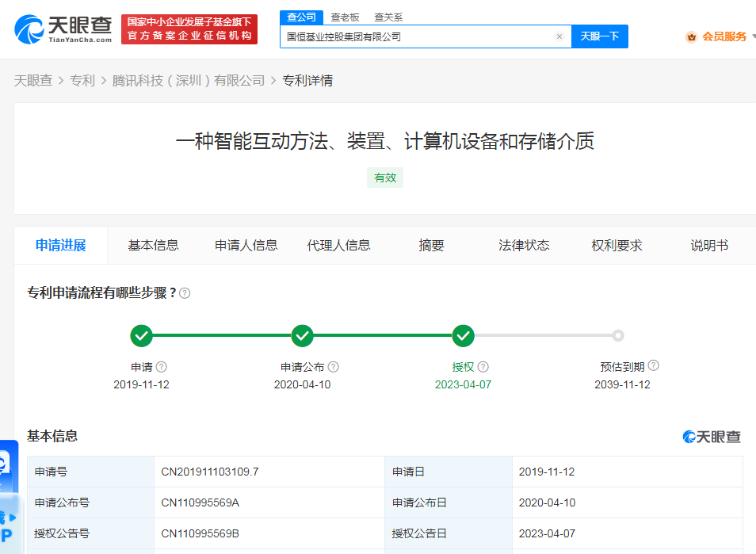Open help tooltip beside 专利申请流程有哪些步骤
This screenshot has width=756, height=554.
(185, 292)
